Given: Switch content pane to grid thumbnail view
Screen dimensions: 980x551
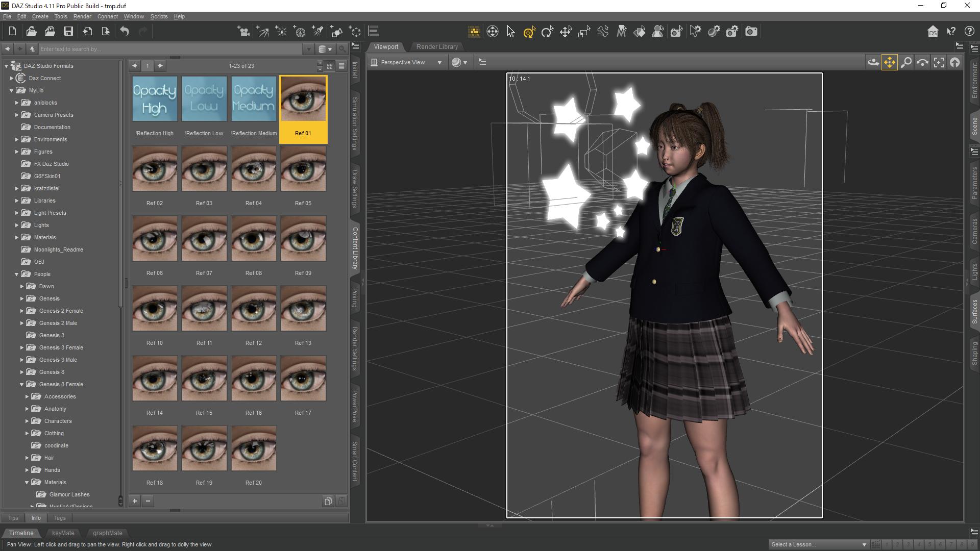Looking at the screenshot, I should click(330, 66).
